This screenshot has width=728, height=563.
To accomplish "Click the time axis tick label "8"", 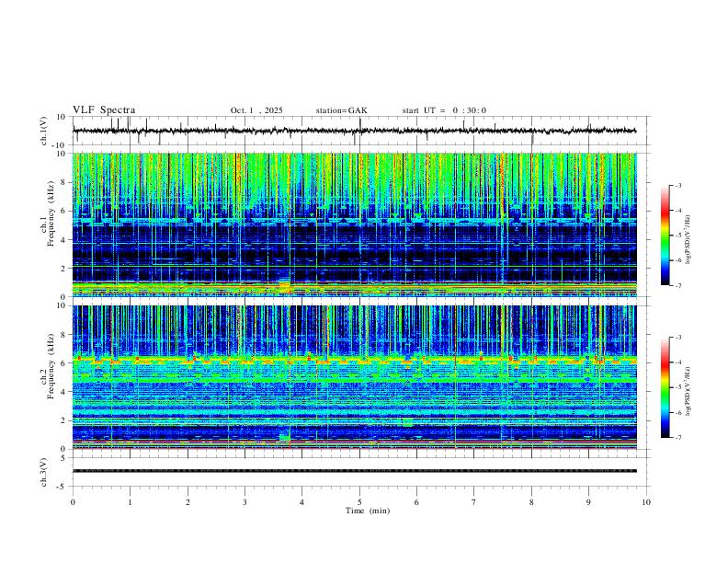I will click(531, 502).
